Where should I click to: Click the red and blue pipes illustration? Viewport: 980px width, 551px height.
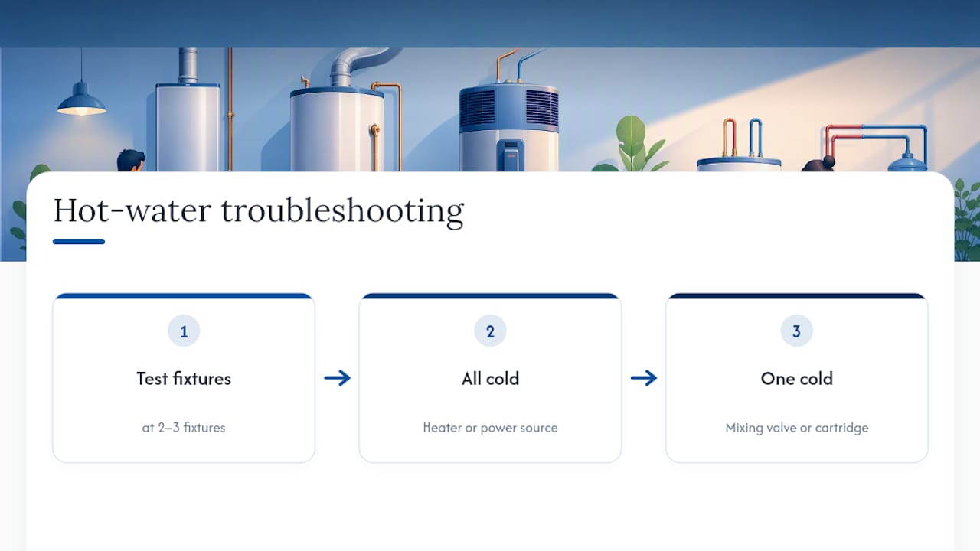[876, 145]
